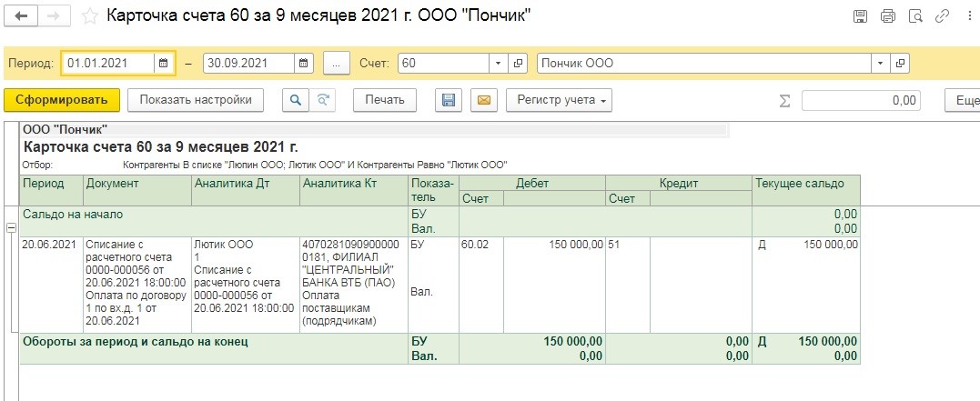Click the start date field 01.01.2021

(x=109, y=63)
